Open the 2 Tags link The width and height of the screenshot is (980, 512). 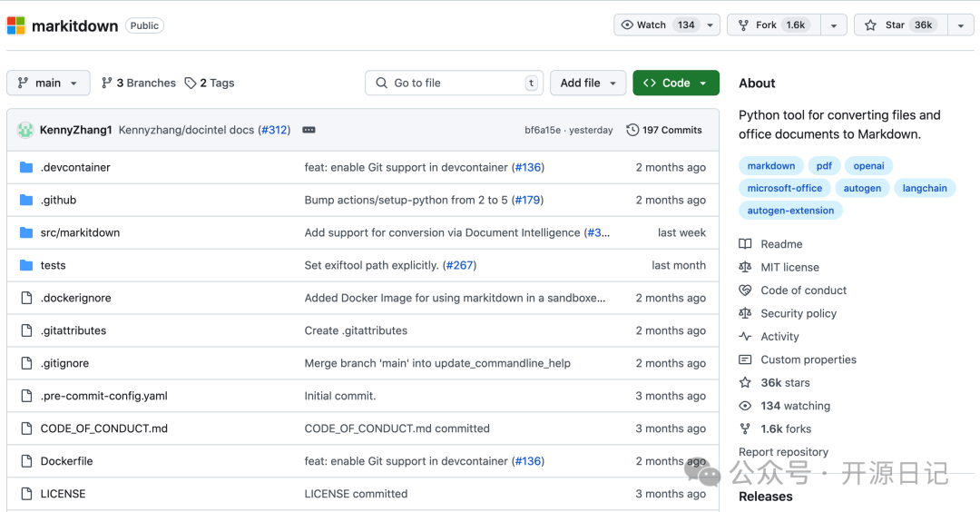coord(210,84)
